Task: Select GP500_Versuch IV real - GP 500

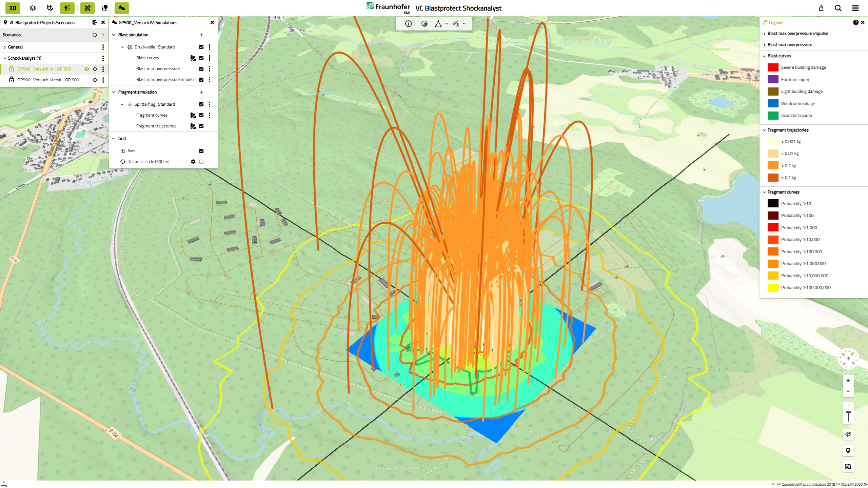Action: tap(48, 80)
